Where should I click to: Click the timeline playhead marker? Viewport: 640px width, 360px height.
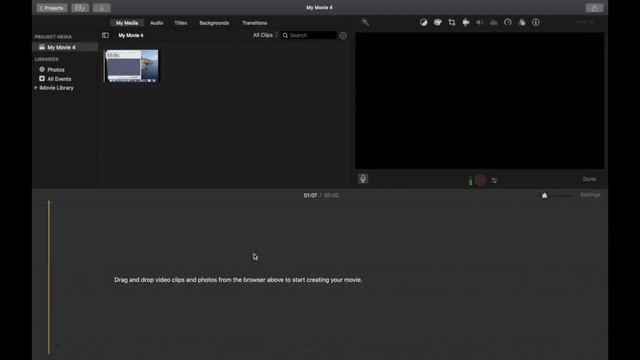pos(49,278)
